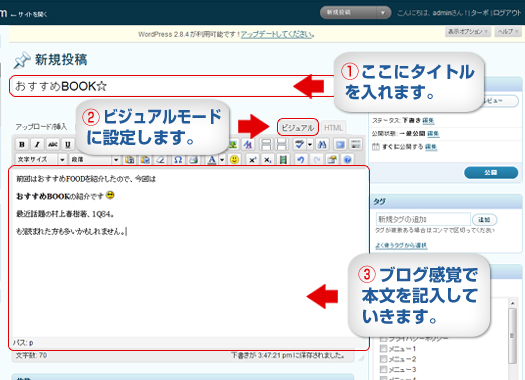Toggle the kitchen sink toolbar icon
Image resolution: width=525 pixels, height=380 pixels.
click(356, 144)
